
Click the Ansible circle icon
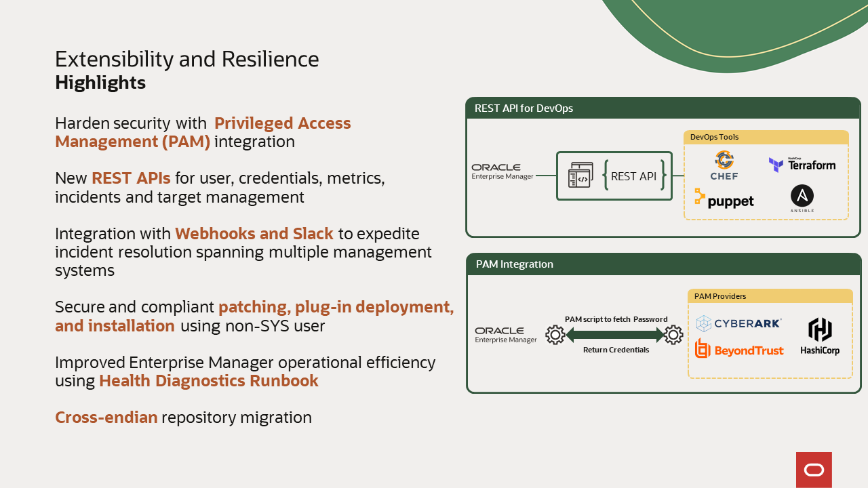(802, 198)
